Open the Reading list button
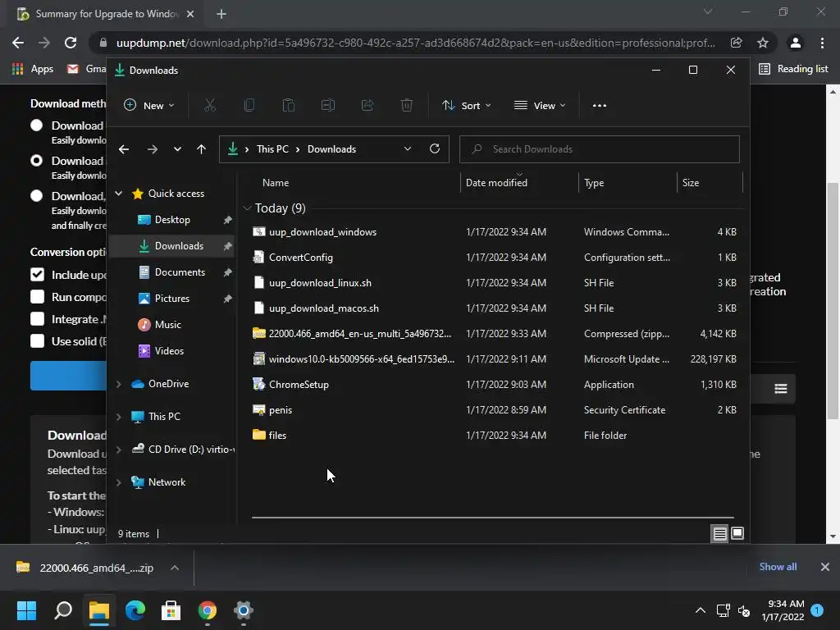This screenshot has width=840, height=630. [x=793, y=69]
